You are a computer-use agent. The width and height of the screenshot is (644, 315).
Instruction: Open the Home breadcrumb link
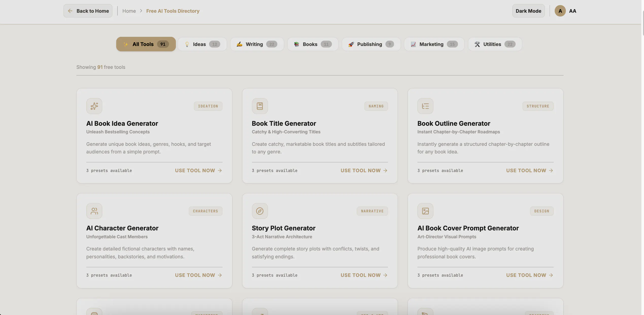(129, 11)
